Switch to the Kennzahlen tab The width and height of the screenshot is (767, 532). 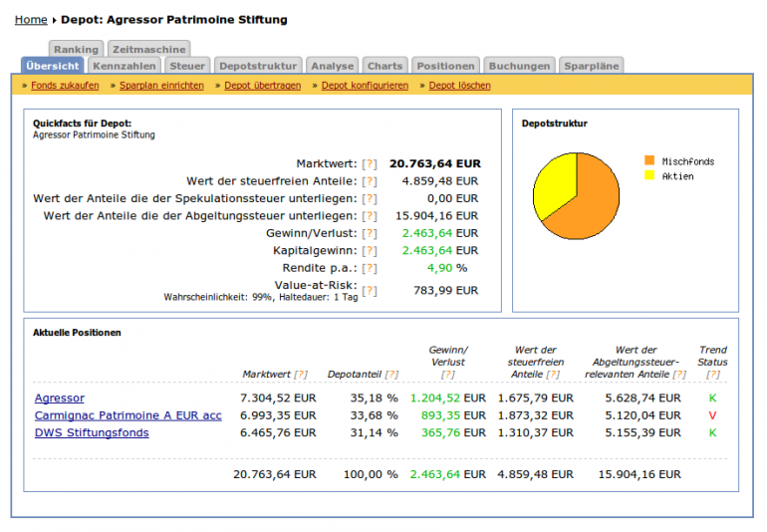point(124,66)
